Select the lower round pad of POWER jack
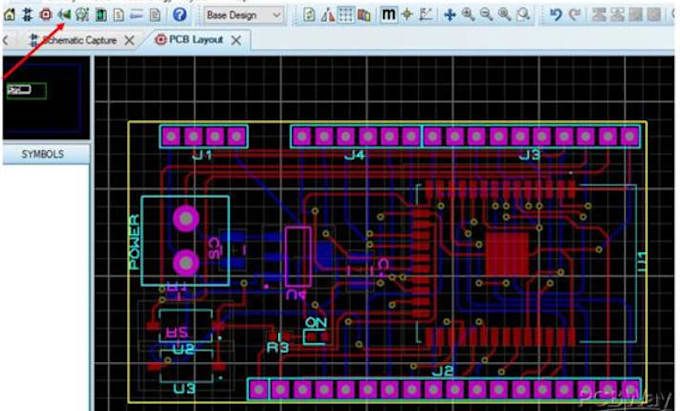The width and height of the screenshot is (680, 411). point(186,263)
